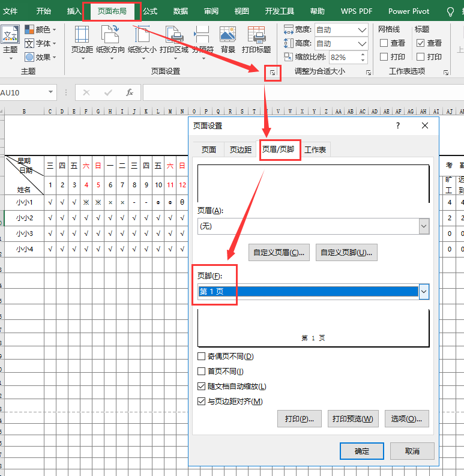Click the Scale (缩放比例) value field 82%
Screen dimensions: 464x476
[345, 57]
